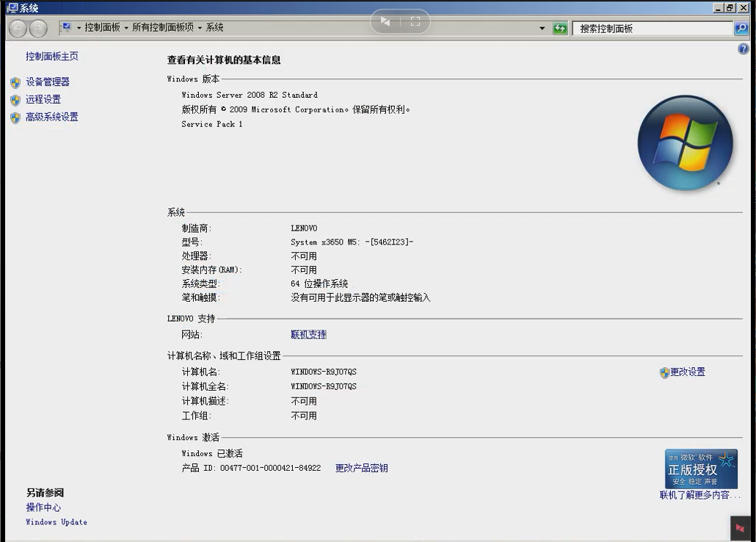This screenshot has width=756, height=542.
Task: Click 查看有关计算机的基本信息 heading
Action: coord(224,59)
